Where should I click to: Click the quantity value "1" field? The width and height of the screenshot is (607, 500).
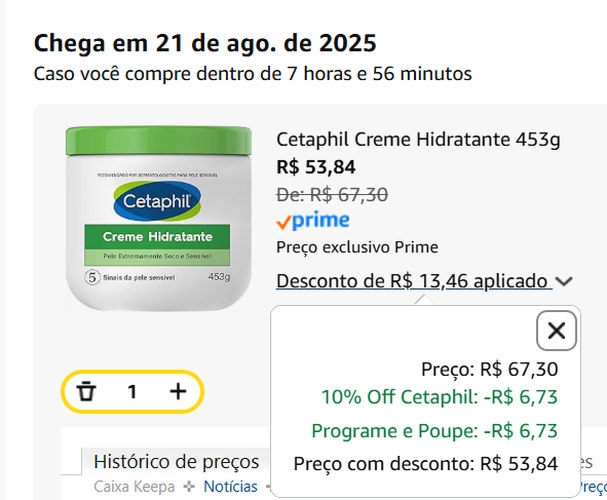(x=132, y=391)
